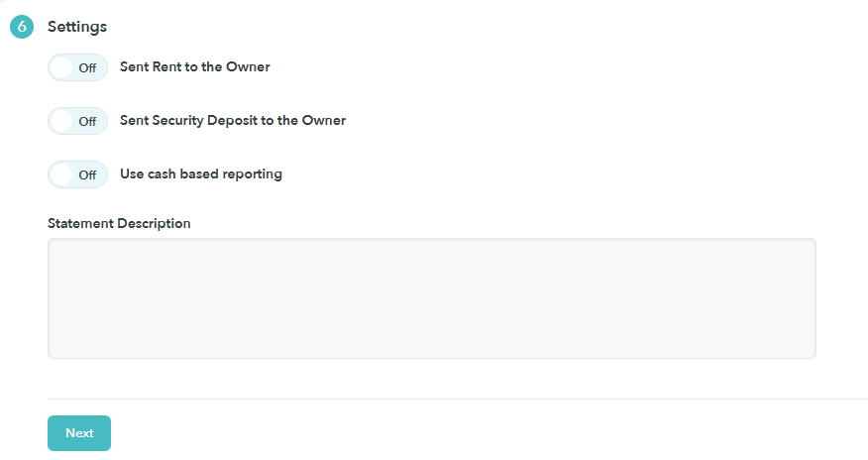Click the Off text inside the cash reporting switch
The image size is (868, 460).
click(87, 175)
